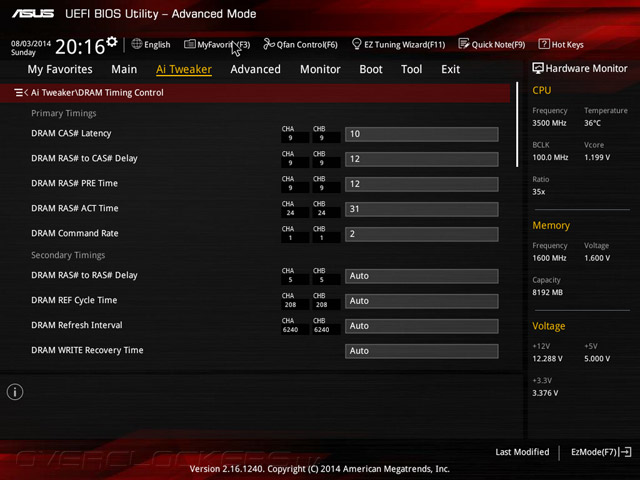Click the Hardware Monitor panel title

tap(587, 69)
